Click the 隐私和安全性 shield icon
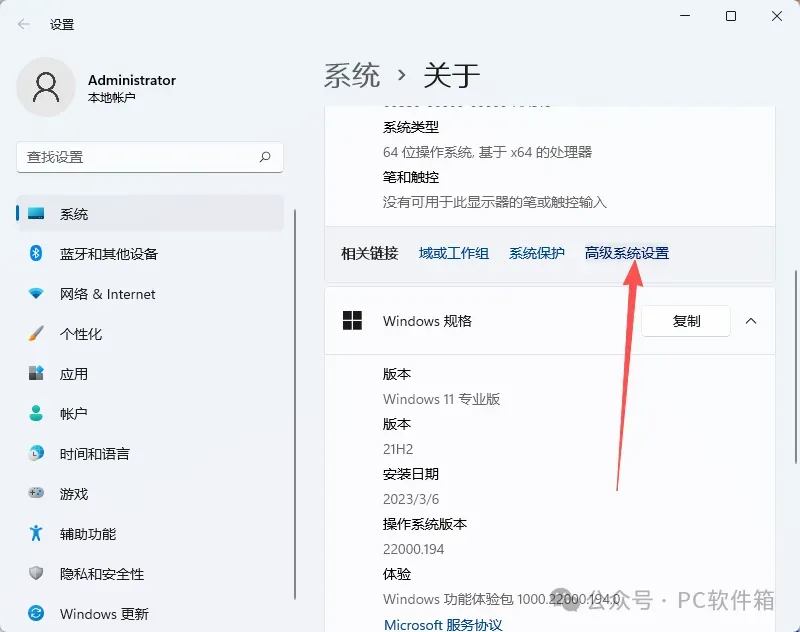This screenshot has width=800, height=632. [x=36, y=573]
